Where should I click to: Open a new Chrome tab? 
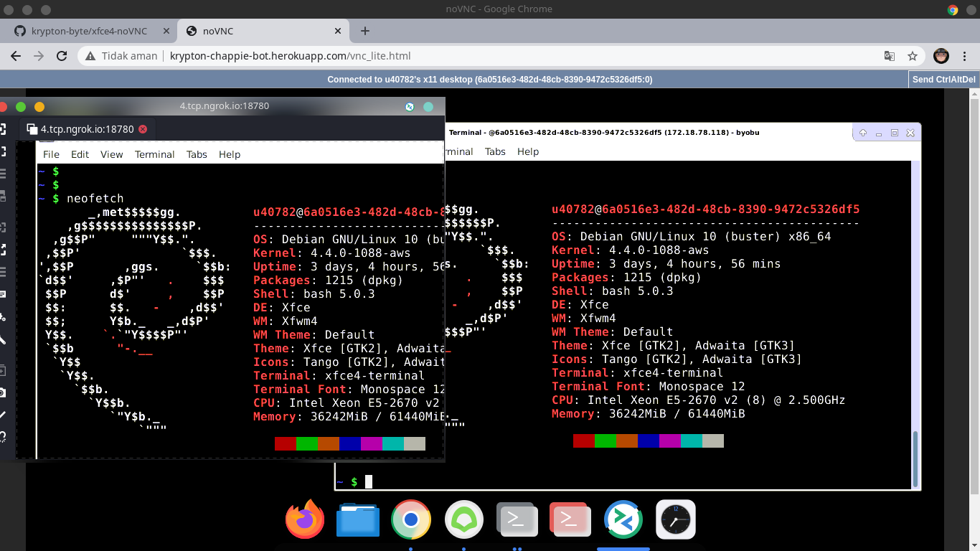(x=365, y=31)
